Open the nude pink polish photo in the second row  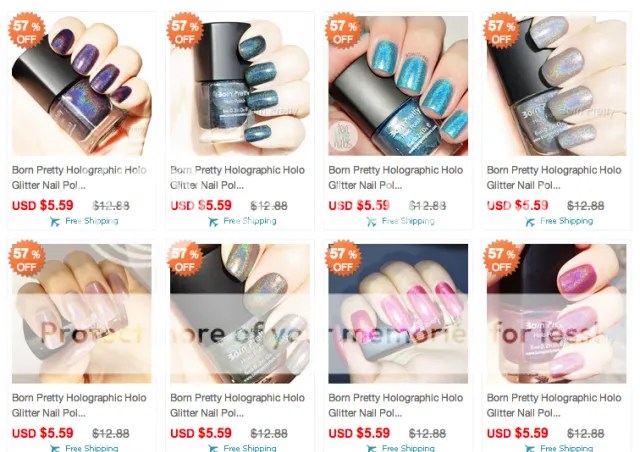pyautogui.click(x=82, y=314)
